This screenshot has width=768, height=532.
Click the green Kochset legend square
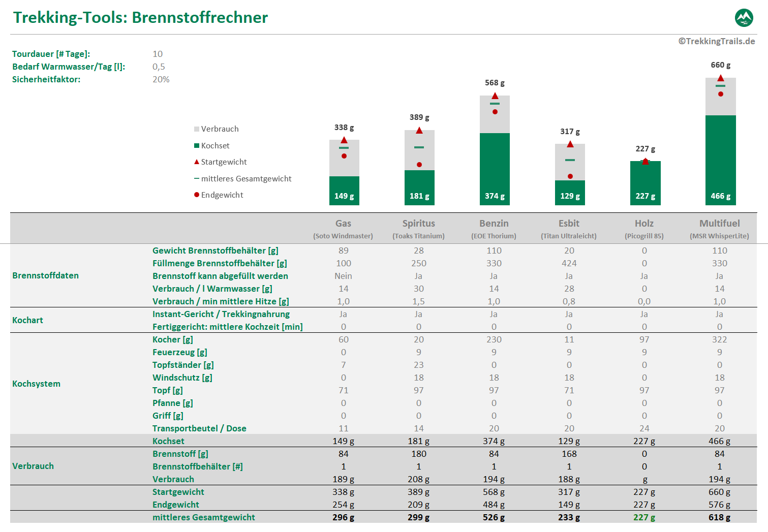click(x=197, y=146)
